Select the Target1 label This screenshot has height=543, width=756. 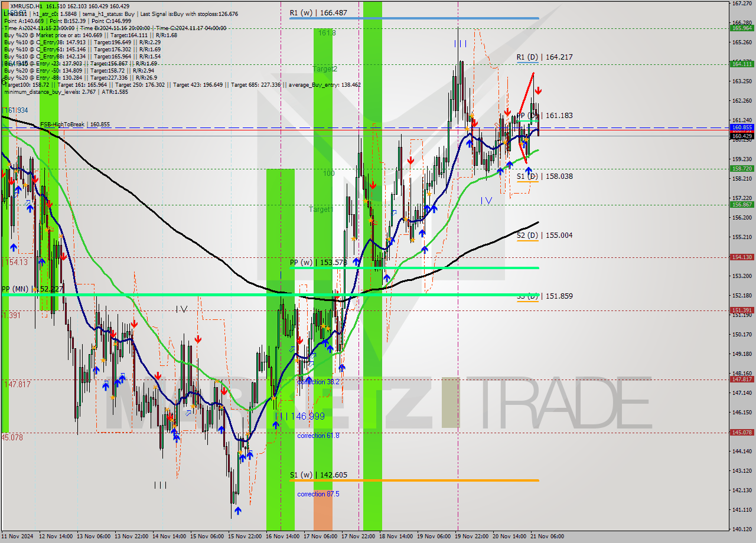tap(321, 210)
